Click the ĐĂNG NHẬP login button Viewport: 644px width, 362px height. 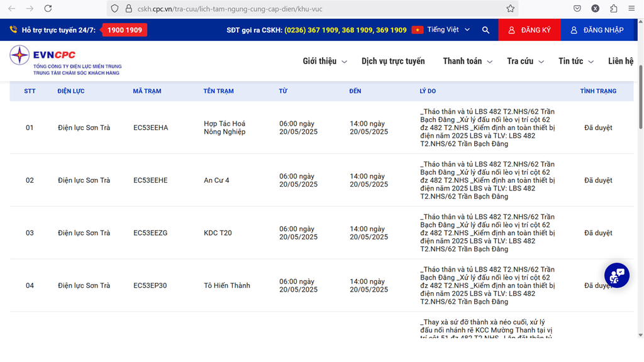click(x=596, y=30)
